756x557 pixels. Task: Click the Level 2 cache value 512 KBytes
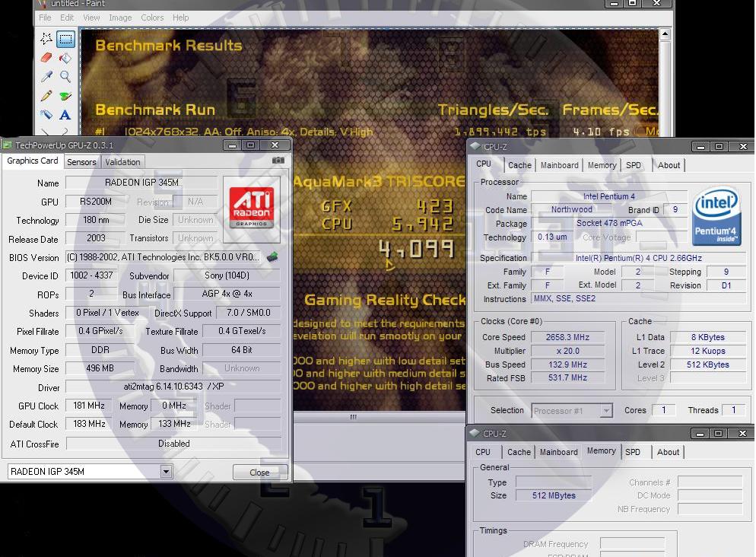click(x=708, y=364)
